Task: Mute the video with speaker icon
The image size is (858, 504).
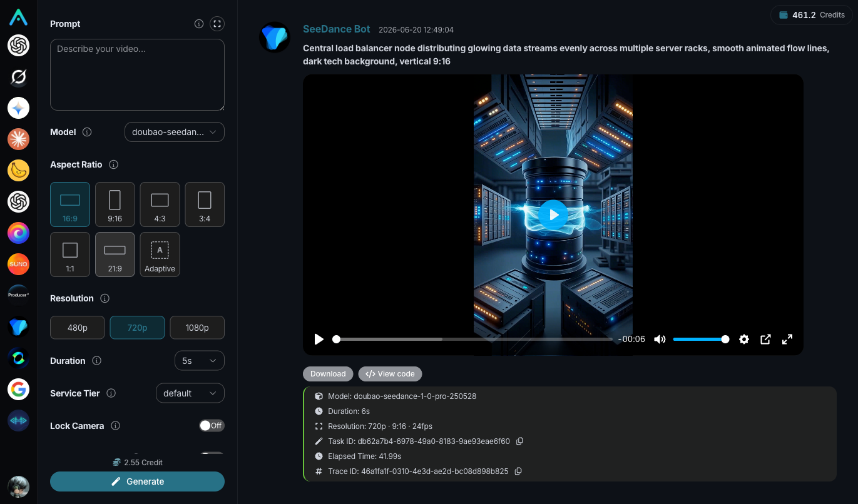Action: (660, 339)
